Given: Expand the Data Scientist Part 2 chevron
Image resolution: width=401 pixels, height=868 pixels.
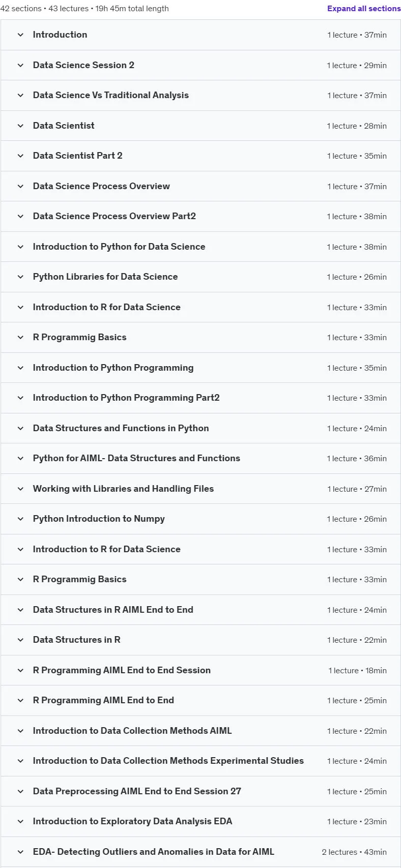Looking at the screenshot, I should tap(20, 156).
